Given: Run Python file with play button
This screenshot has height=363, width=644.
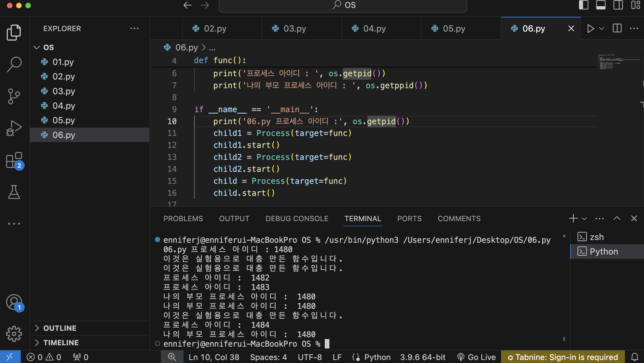Looking at the screenshot, I should pos(591,29).
